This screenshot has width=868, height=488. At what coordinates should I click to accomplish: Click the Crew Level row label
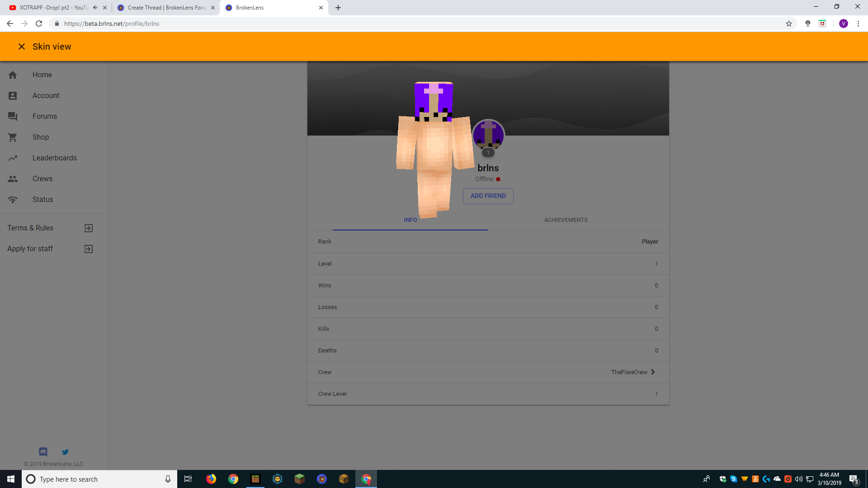pos(332,394)
